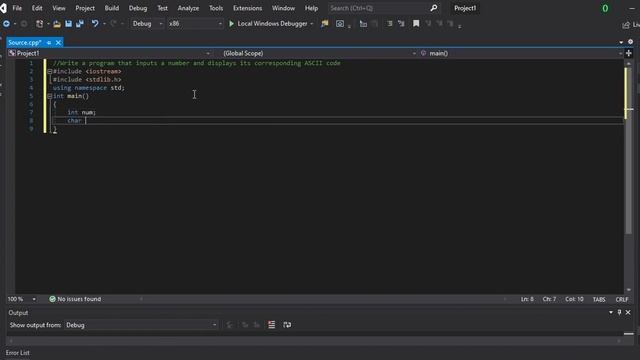Switch to the Error List tab
The height and width of the screenshot is (360, 640).
click(x=18, y=353)
